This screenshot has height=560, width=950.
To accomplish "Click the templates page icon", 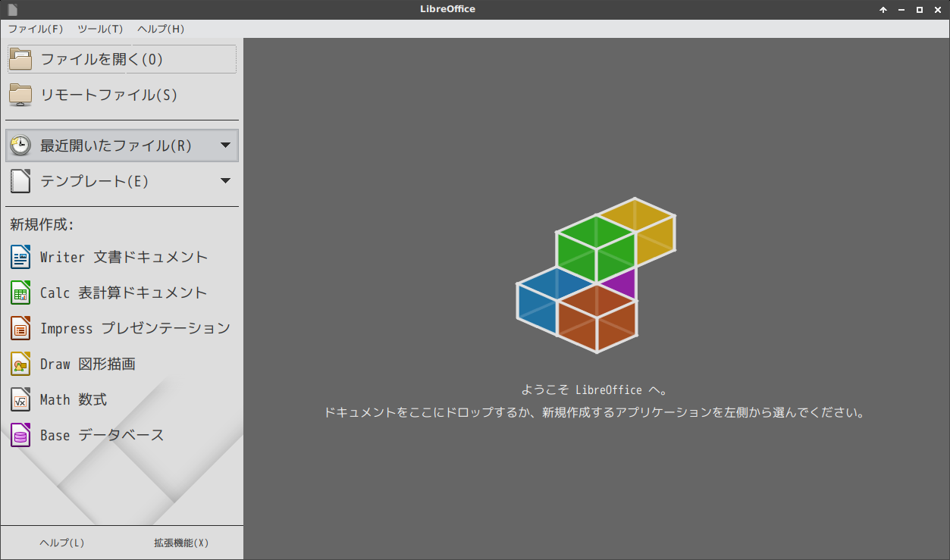I will tap(20, 181).
